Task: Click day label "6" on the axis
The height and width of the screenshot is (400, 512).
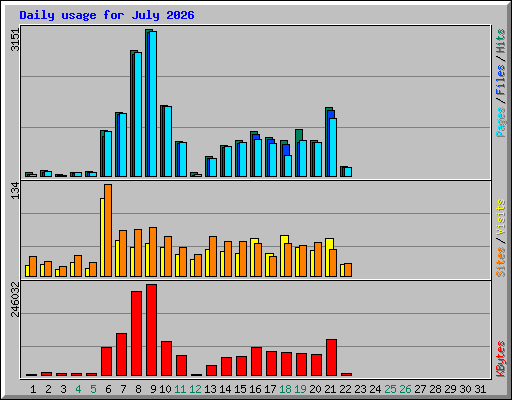Action: (108, 389)
